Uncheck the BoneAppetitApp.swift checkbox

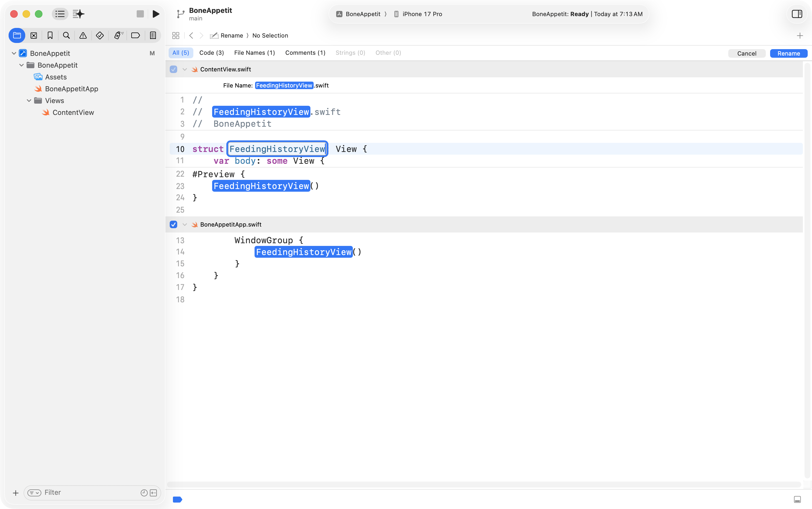173,224
